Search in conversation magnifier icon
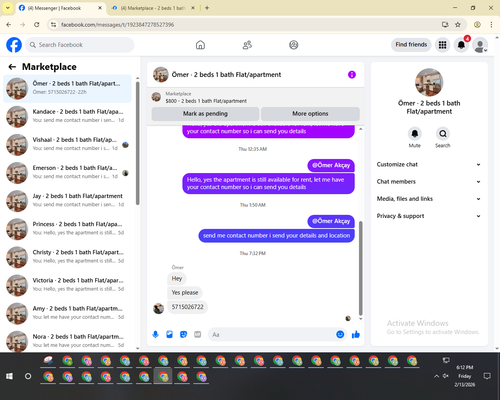 tap(443, 134)
